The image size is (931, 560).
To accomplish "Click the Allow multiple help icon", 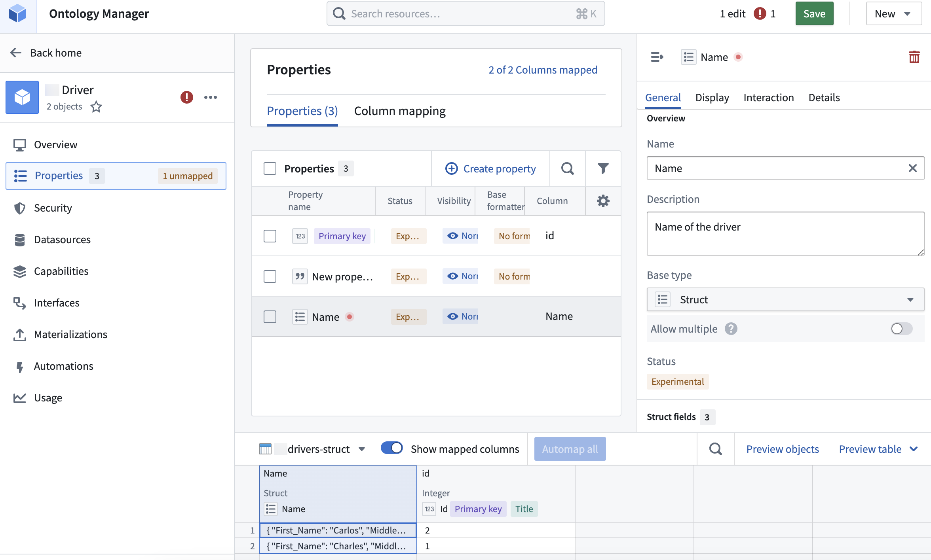I will click(x=731, y=329).
